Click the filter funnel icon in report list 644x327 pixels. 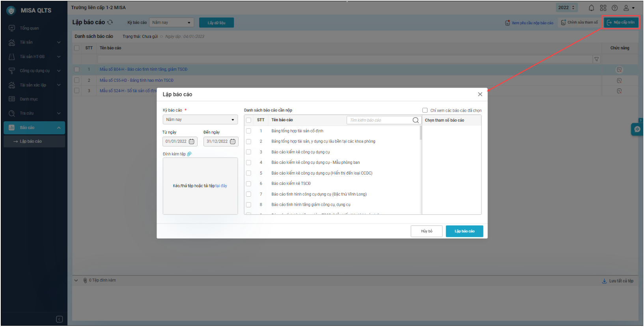pos(597,59)
